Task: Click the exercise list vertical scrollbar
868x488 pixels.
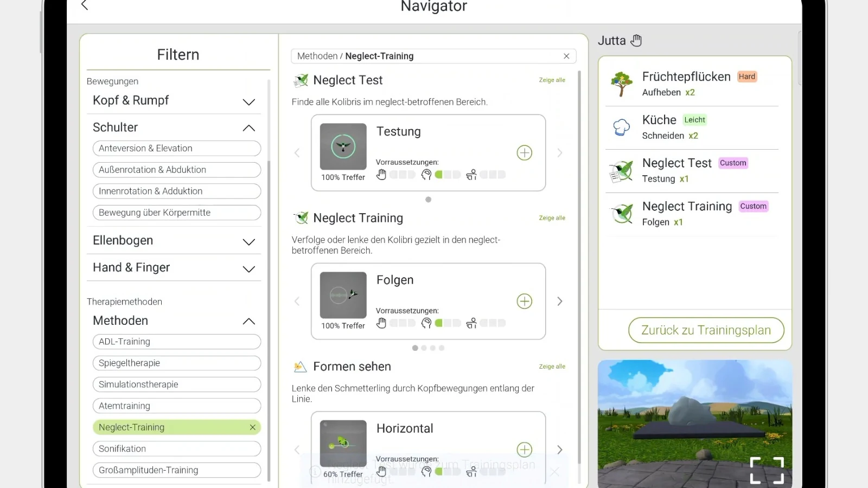Action: click(x=579, y=267)
